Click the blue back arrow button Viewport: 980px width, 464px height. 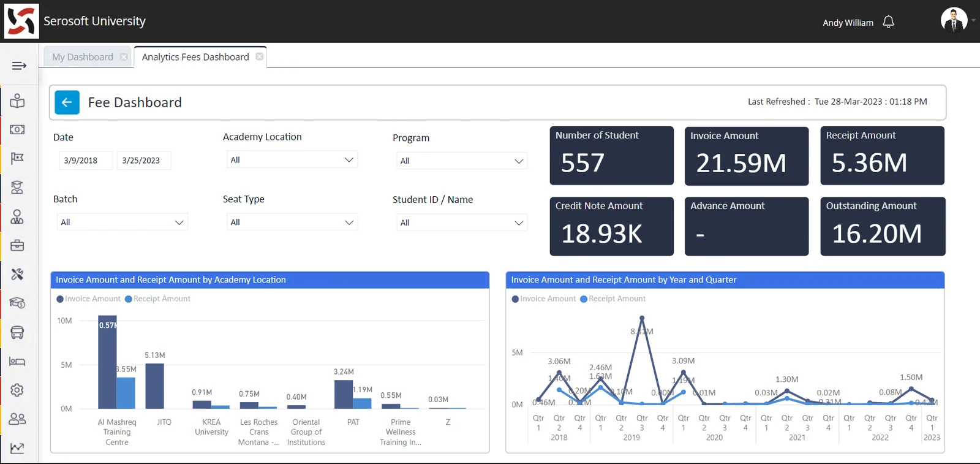pyautogui.click(x=67, y=102)
